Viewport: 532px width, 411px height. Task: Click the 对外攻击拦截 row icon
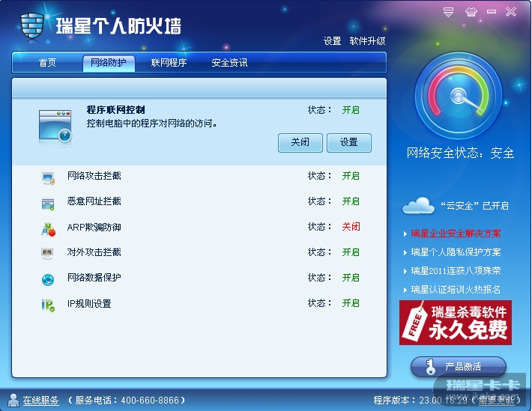(47, 254)
